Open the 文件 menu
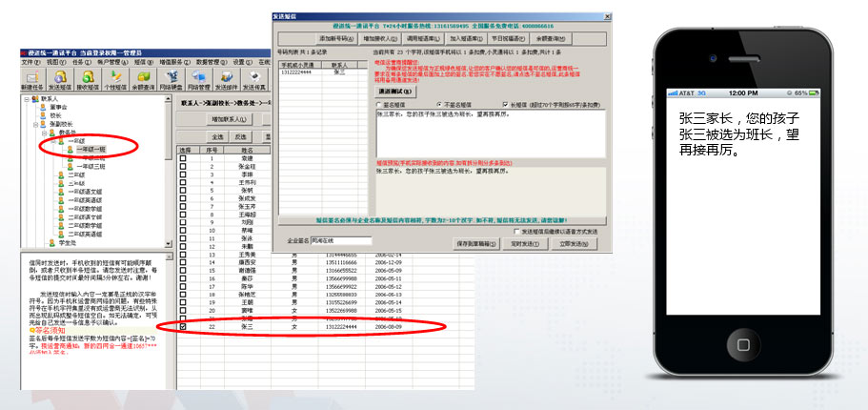The width and height of the screenshot is (868, 410). (x=30, y=62)
